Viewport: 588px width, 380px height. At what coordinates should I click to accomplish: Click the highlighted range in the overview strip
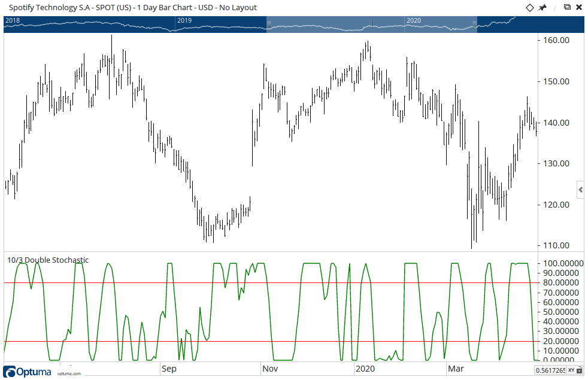(372, 25)
